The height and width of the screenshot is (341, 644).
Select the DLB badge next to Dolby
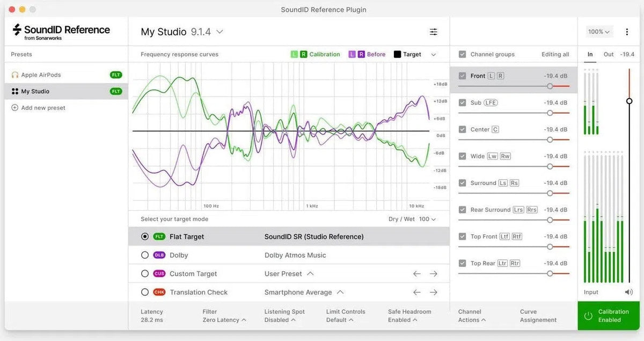pyautogui.click(x=159, y=255)
